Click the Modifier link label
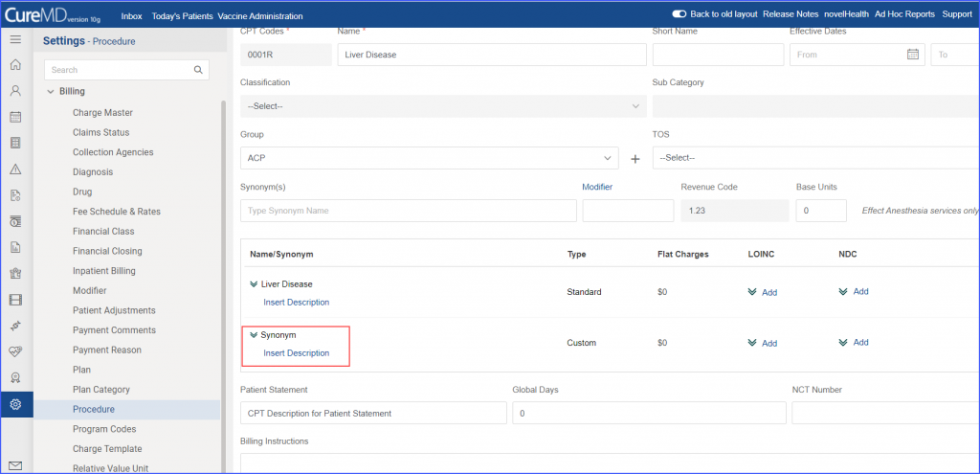 pyautogui.click(x=597, y=187)
